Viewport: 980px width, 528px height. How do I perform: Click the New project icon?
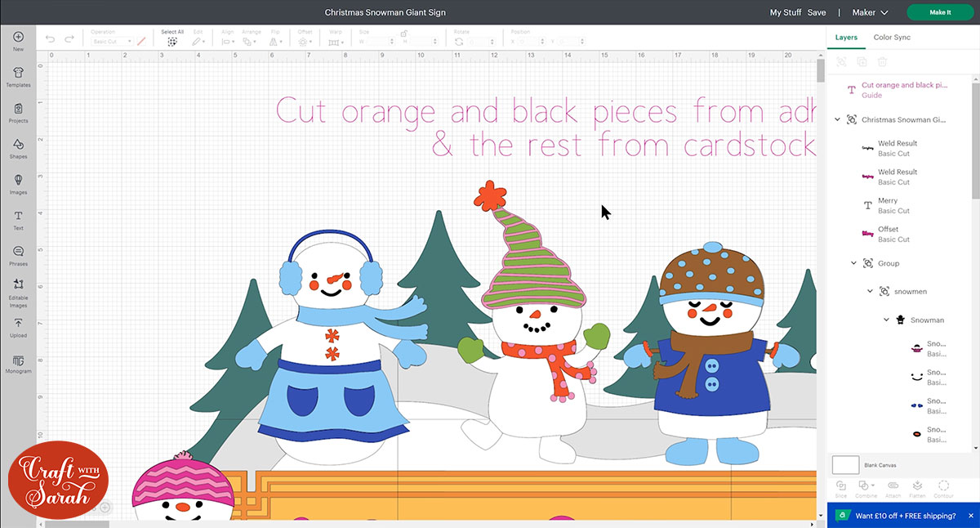click(x=18, y=38)
